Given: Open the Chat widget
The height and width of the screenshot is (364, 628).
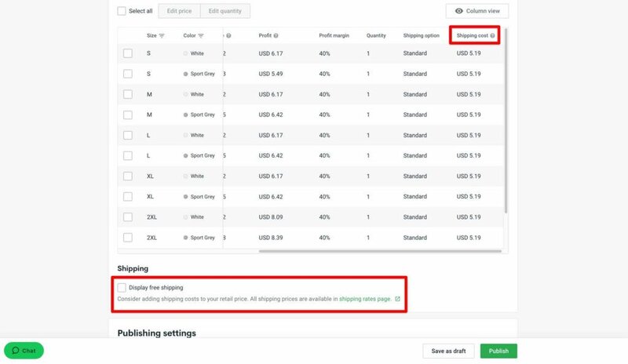Looking at the screenshot, I should pyautogui.click(x=24, y=351).
